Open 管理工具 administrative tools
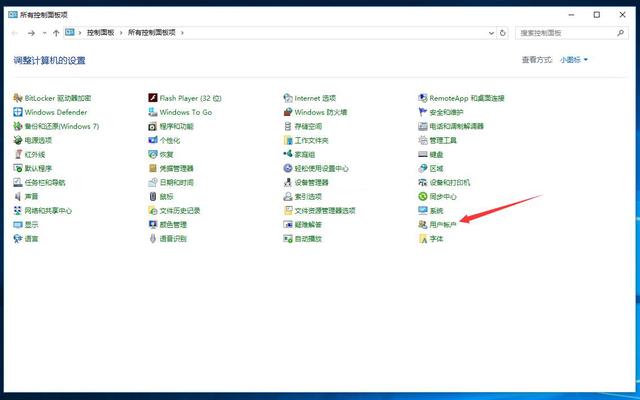Screen dimensions: 640x400 pyautogui.click(x=438, y=140)
